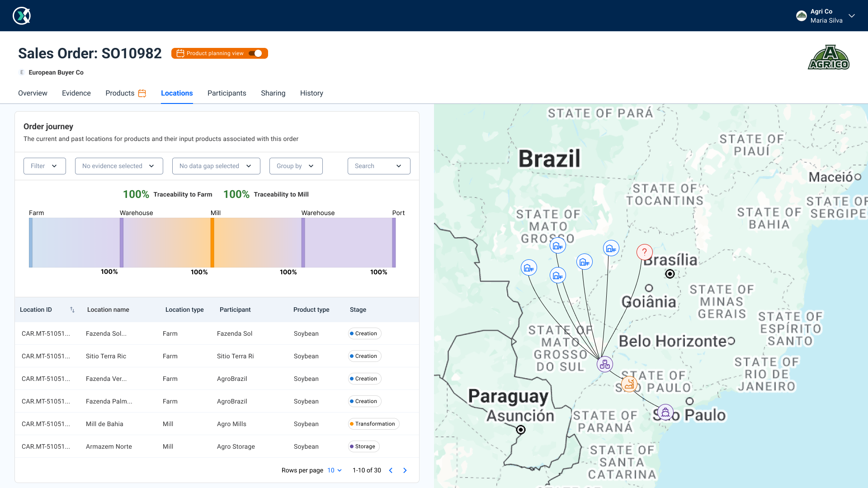
Task: Click the Location name column header
Action: [x=108, y=310]
